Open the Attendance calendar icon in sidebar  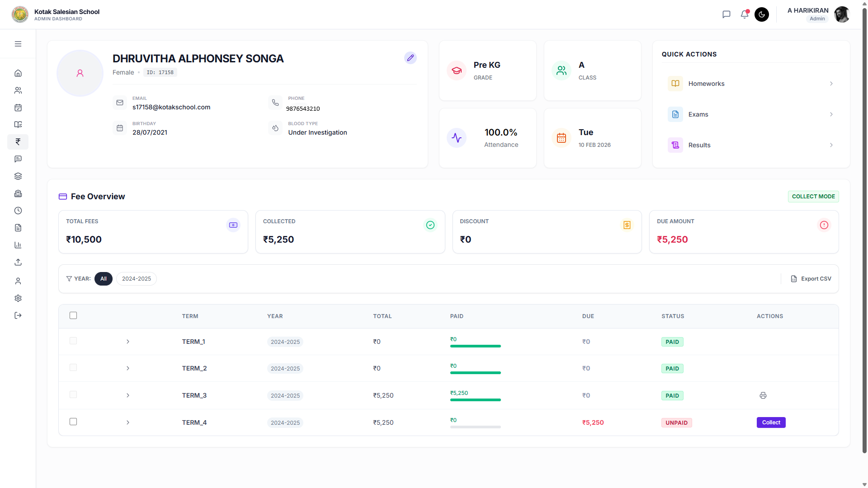(18, 108)
